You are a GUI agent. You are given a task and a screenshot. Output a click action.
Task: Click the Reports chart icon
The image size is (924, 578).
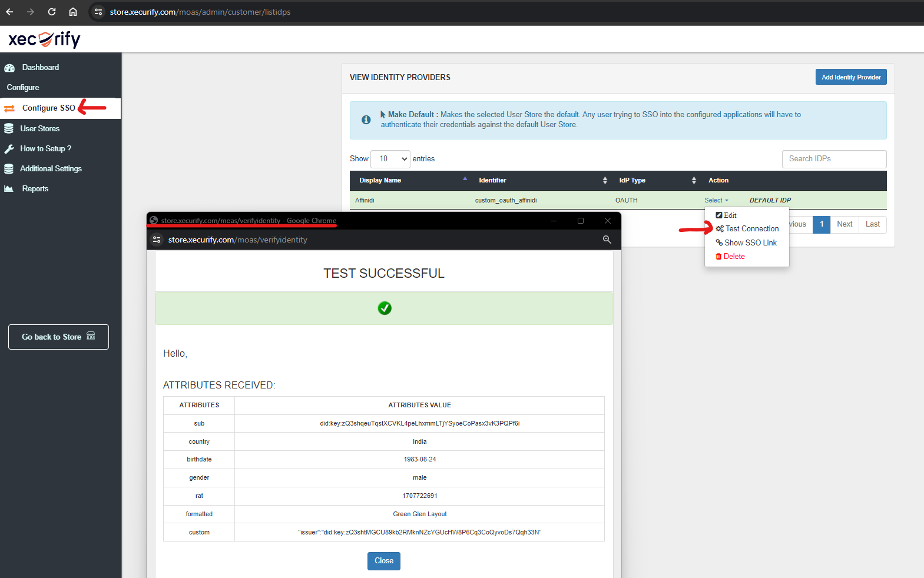pos(9,189)
